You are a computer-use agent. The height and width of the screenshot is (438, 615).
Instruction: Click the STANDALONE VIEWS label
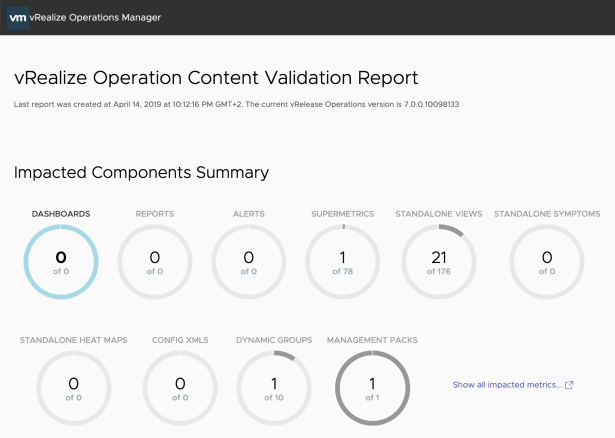coord(439,214)
